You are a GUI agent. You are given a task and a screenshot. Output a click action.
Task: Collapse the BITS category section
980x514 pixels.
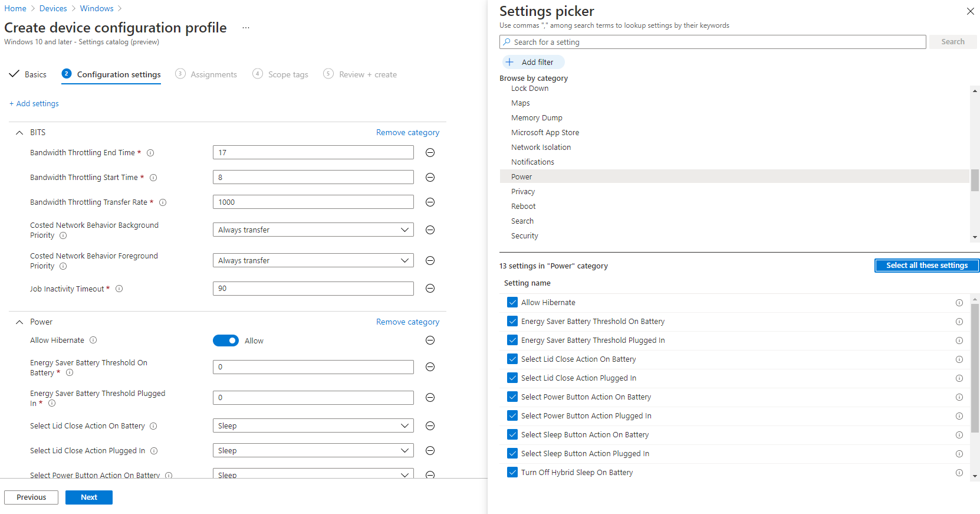coord(19,133)
